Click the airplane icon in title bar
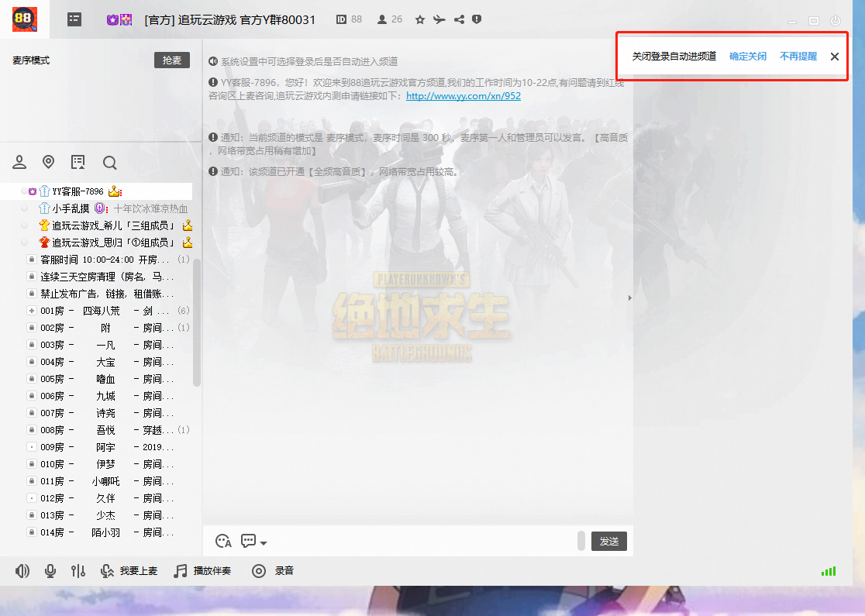 (x=439, y=20)
